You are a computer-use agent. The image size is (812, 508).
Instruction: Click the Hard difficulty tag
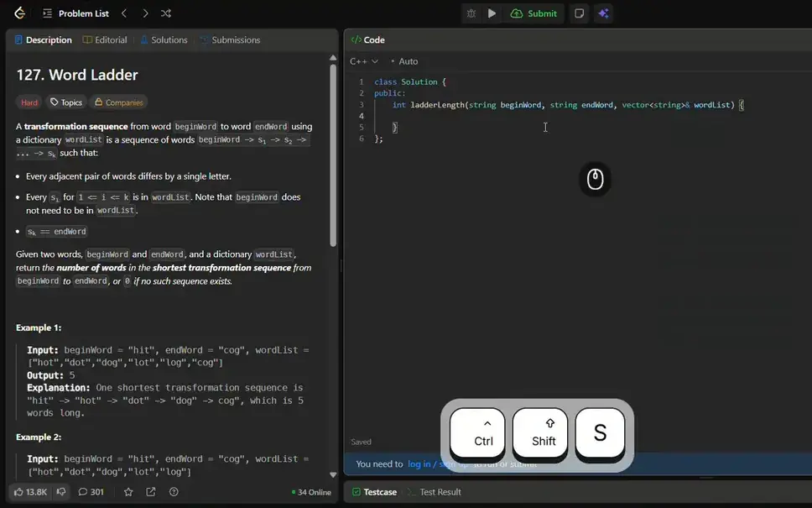coord(29,102)
